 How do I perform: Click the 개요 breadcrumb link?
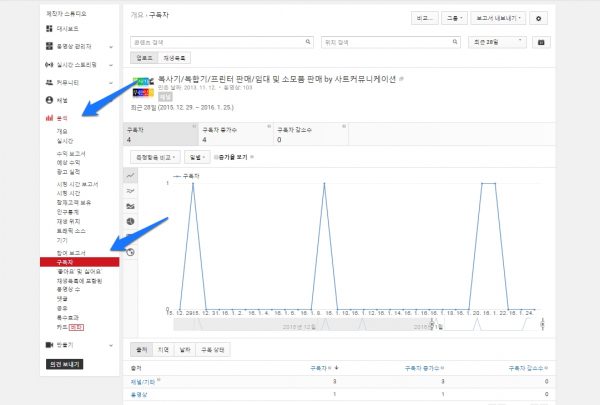pos(137,15)
